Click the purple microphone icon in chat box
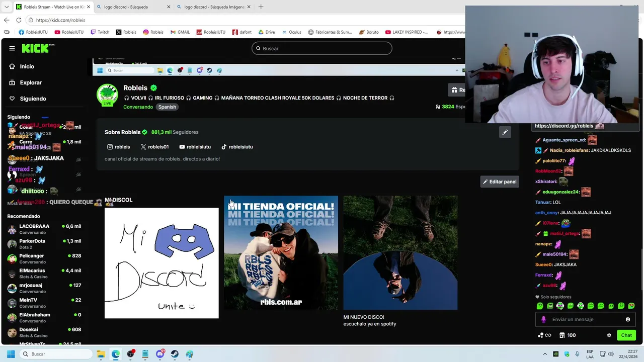 [543, 319]
